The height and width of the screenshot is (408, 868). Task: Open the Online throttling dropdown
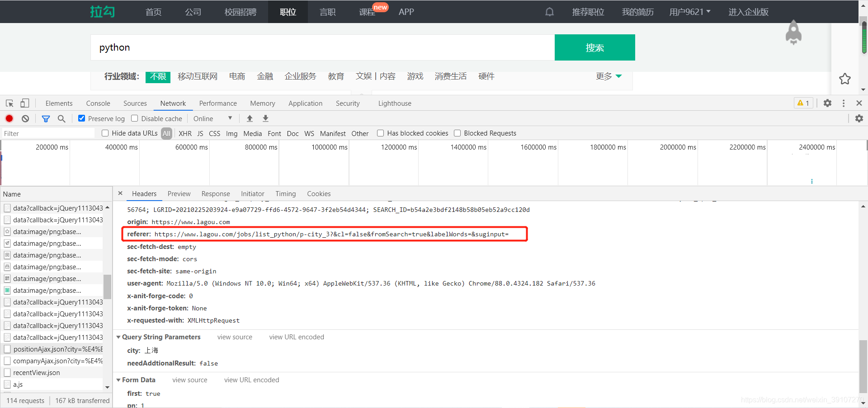(x=212, y=118)
